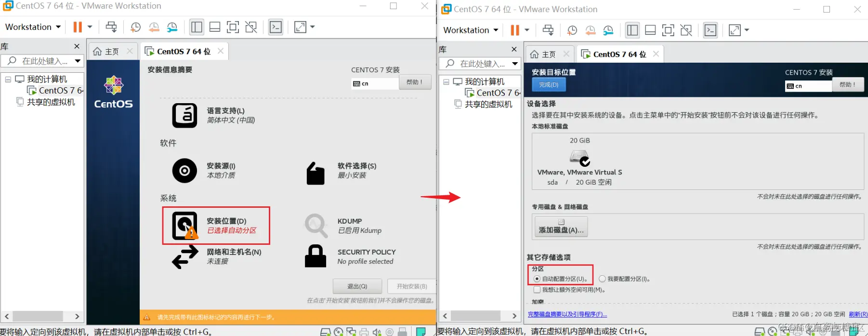Select 共享的虚拟机 in right library
Viewport: 868px width, 336px height.
point(483,104)
